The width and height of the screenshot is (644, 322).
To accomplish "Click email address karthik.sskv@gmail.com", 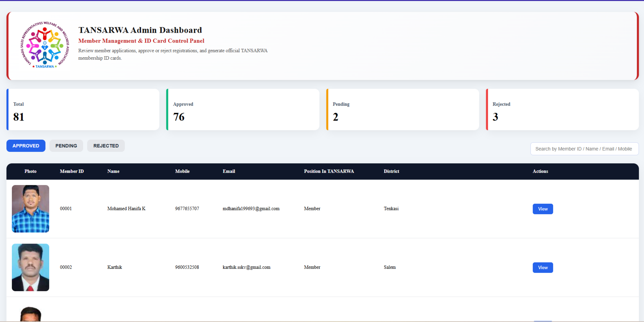I will pyautogui.click(x=247, y=267).
